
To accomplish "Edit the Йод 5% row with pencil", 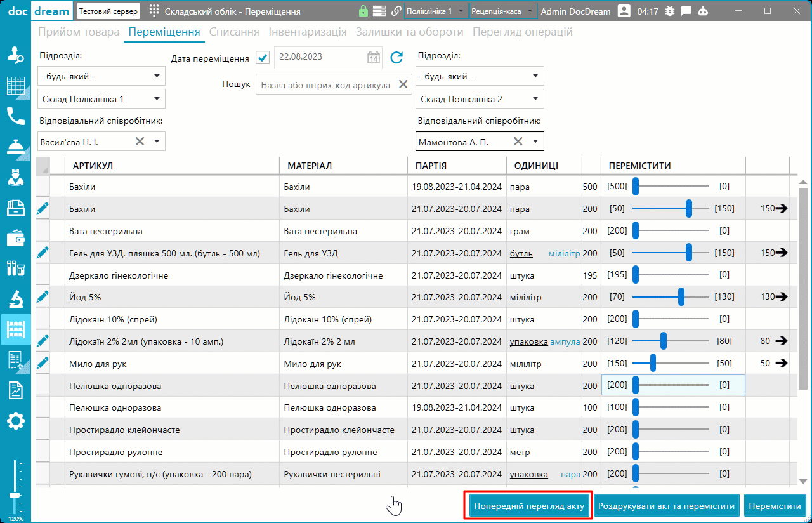I will (x=43, y=296).
